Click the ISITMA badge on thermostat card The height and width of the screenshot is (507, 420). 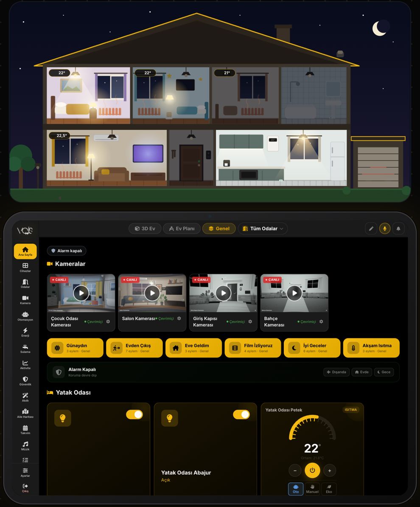pos(350,410)
